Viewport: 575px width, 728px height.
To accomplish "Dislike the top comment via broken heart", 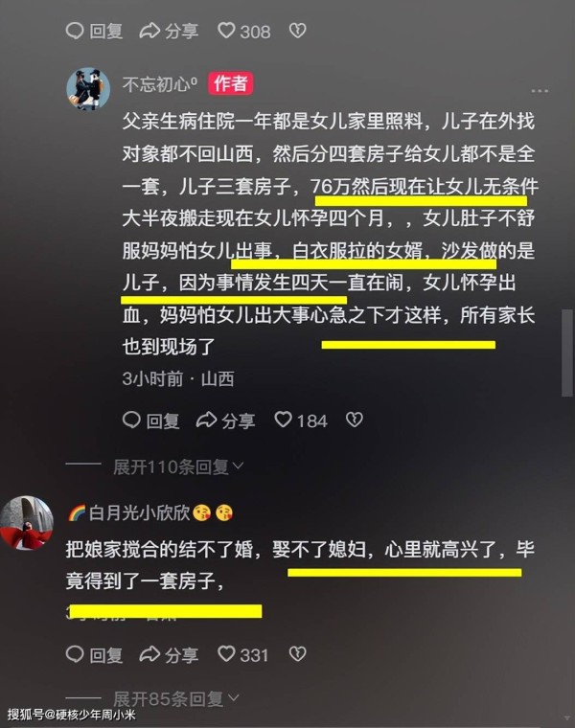I will click(x=298, y=31).
